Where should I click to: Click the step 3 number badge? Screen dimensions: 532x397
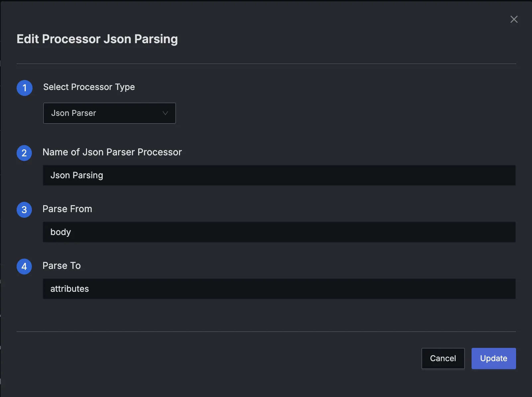pyautogui.click(x=24, y=210)
